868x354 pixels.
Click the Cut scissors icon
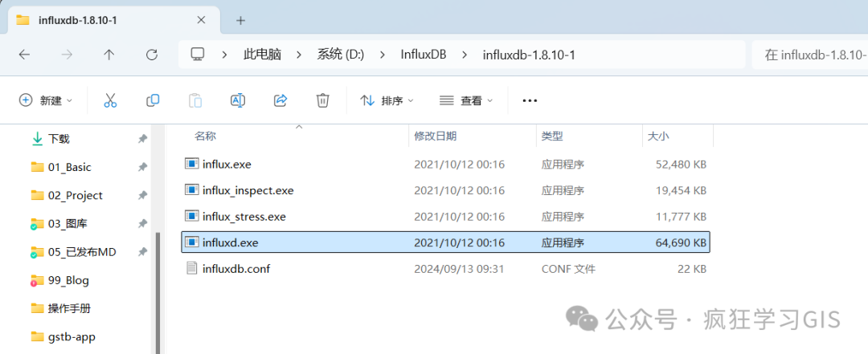(x=110, y=100)
